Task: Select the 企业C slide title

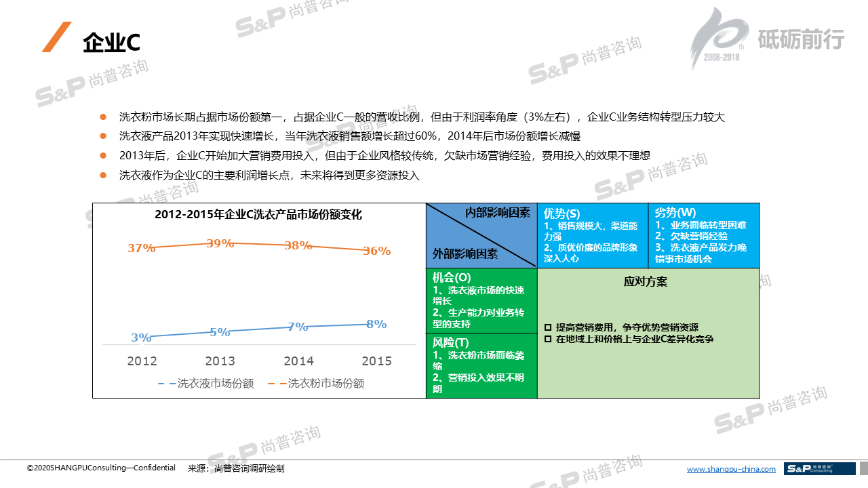Action: 111,43
